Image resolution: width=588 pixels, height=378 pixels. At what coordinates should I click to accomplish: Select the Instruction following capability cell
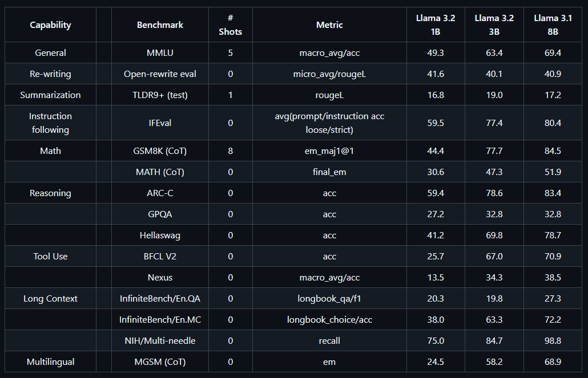tap(50, 123)
